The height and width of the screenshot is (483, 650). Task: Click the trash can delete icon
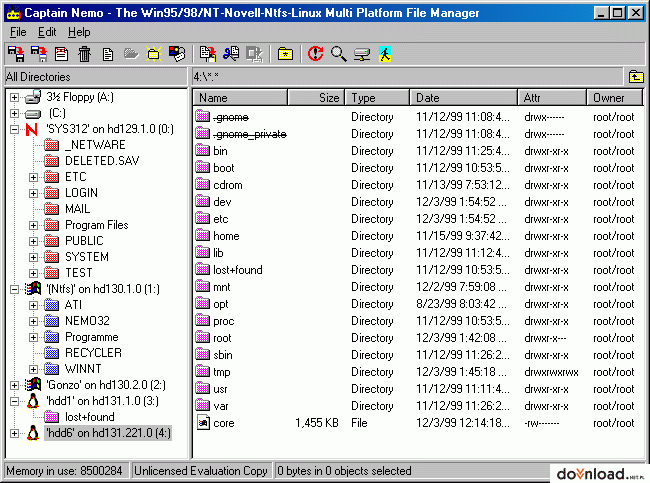coord(85,54)
